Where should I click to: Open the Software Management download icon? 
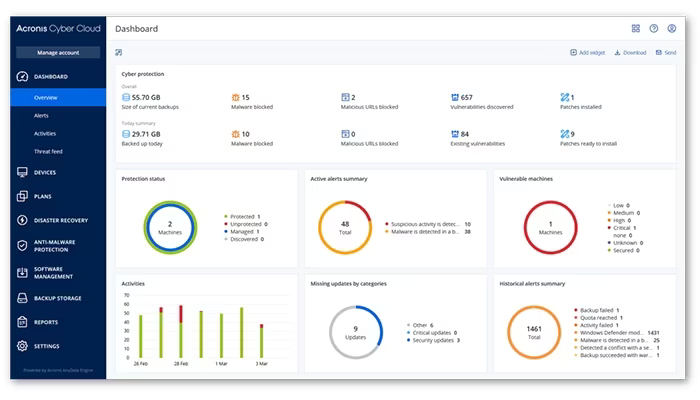pos(22,273)
